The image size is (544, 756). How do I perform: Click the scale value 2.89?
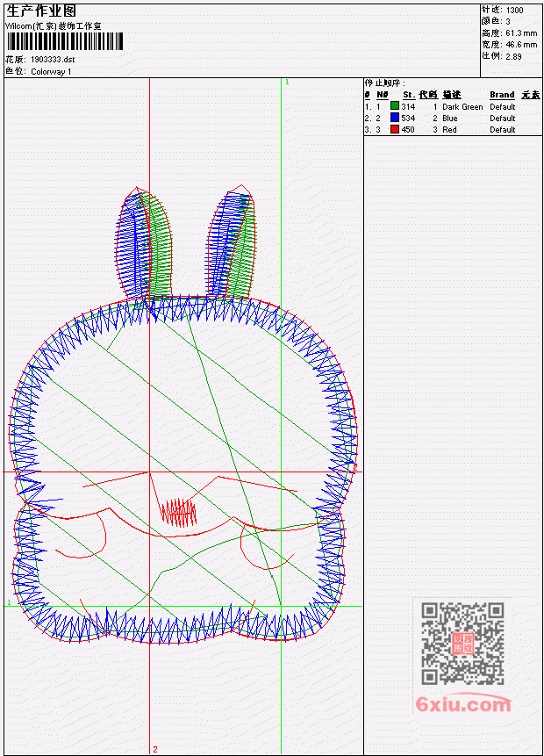click(x=513, y=56)
